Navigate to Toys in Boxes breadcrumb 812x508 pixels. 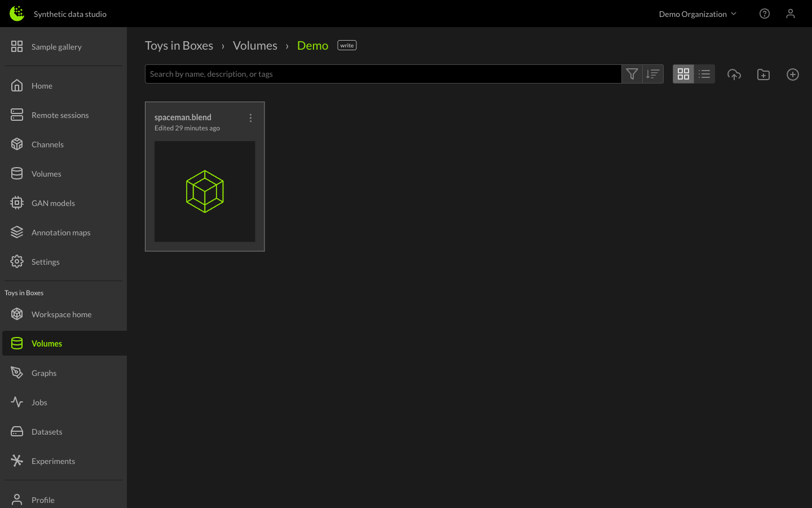pos(179,45)
